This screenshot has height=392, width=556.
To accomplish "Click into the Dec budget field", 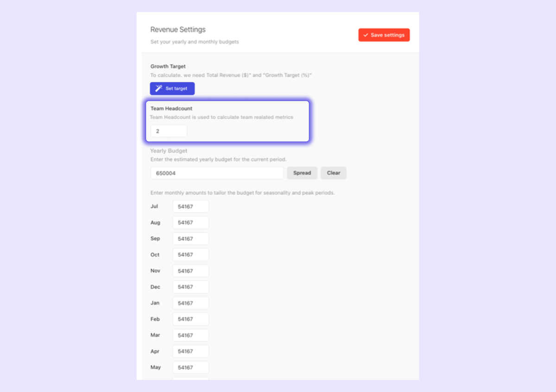I will point(190,287).
